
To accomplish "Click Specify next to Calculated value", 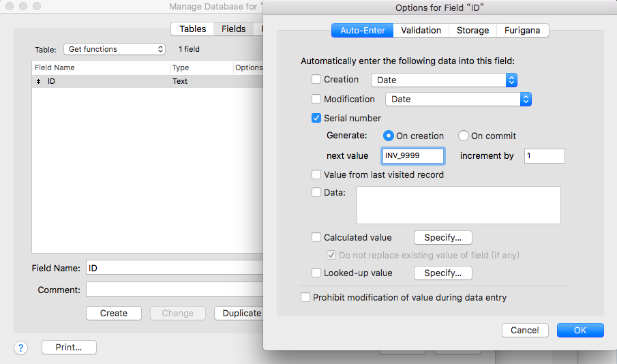I will 442,238.
